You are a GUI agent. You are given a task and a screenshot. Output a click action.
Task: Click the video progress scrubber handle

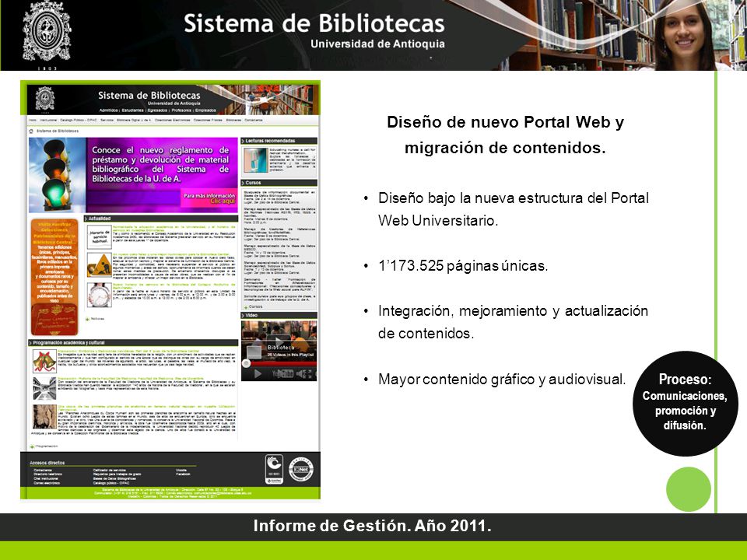click(x=247, y=363)
